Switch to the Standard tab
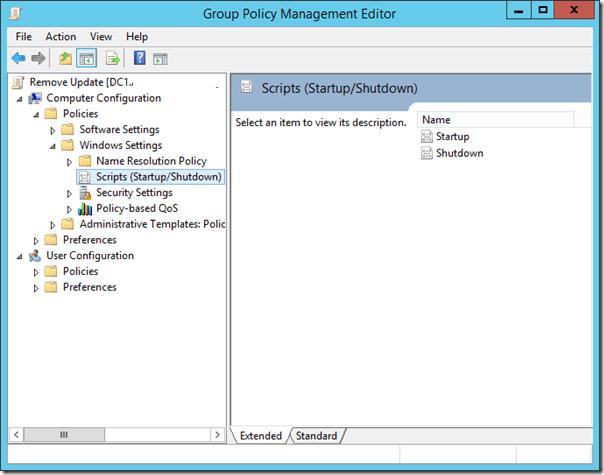This screenshot has width=604, height=475. 316,436
